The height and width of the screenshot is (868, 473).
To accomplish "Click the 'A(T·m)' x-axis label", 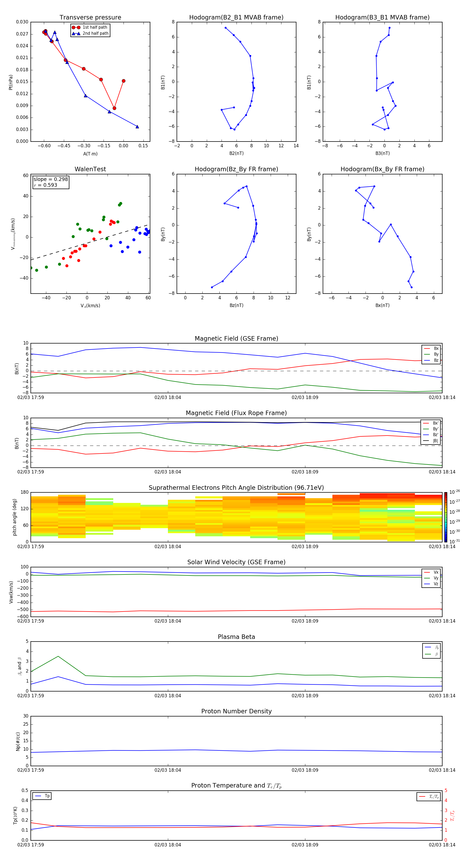I will [x=90, y=154].
